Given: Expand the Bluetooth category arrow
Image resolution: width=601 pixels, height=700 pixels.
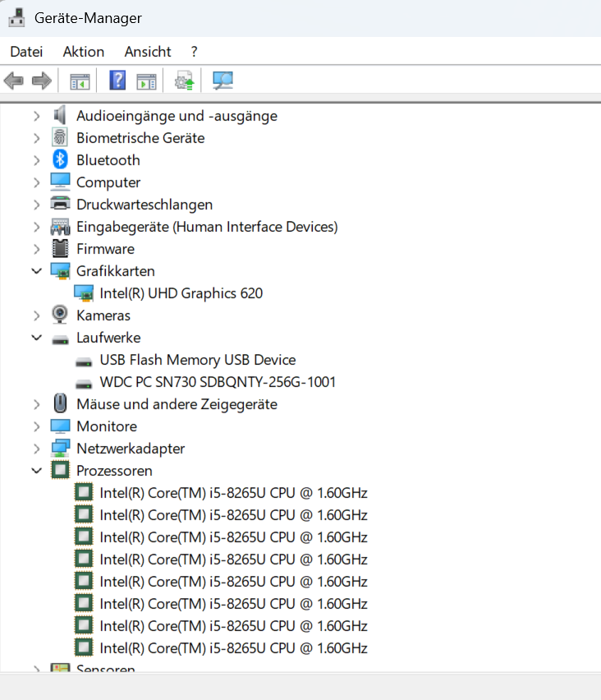Looking at the screenshot, I should point(37,160).
